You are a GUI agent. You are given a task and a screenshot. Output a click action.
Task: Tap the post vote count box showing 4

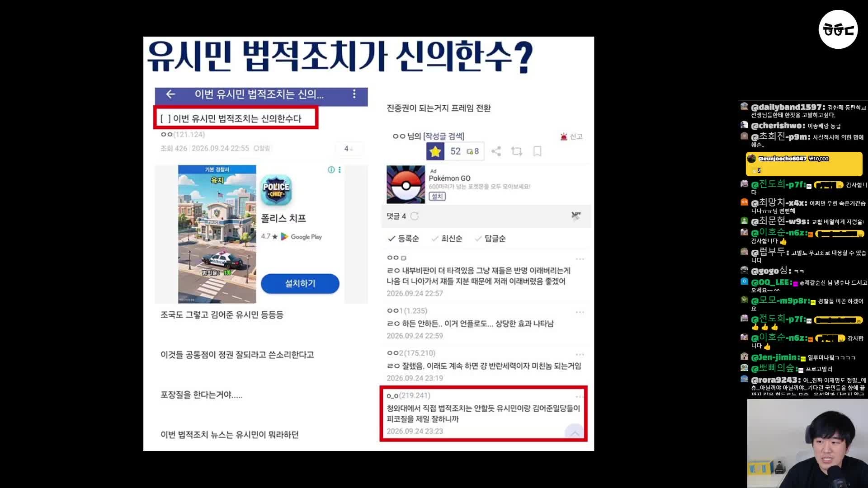coord(349,149)
